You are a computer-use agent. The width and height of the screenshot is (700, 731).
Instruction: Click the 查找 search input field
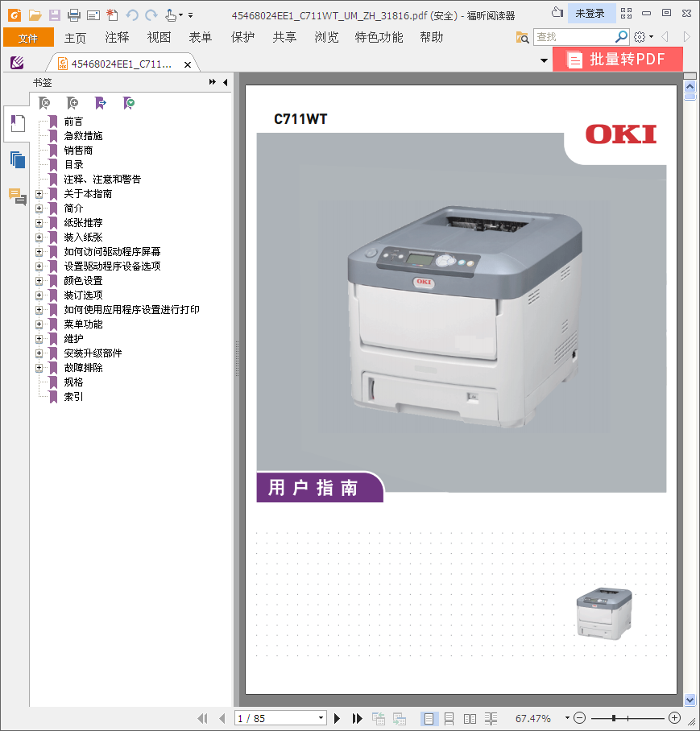pos(574,37)
